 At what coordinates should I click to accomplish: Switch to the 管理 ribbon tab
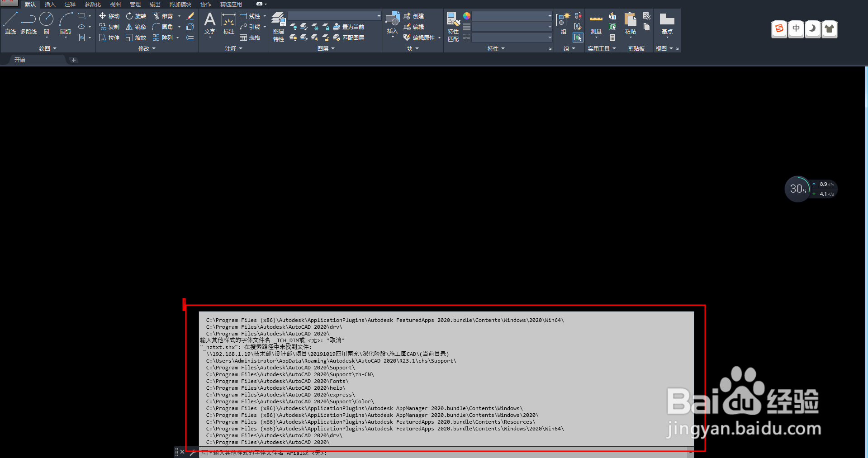(x=135, y=4)
